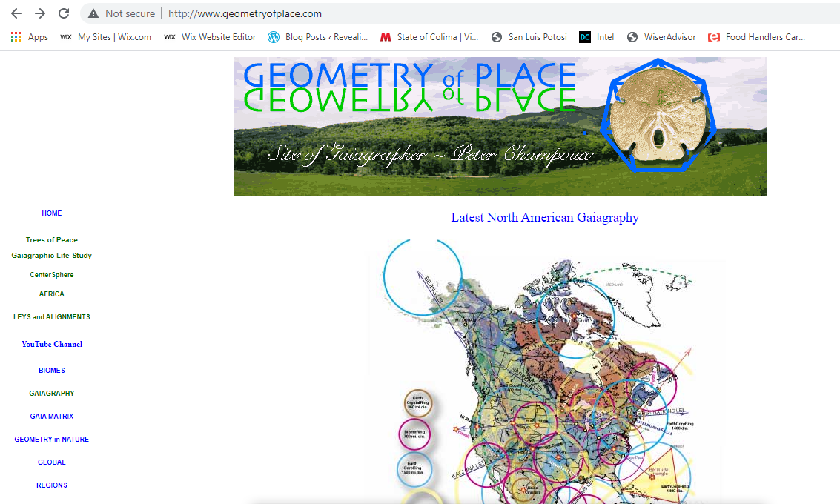Visit the YouTube Channel link

pos(52,344)
